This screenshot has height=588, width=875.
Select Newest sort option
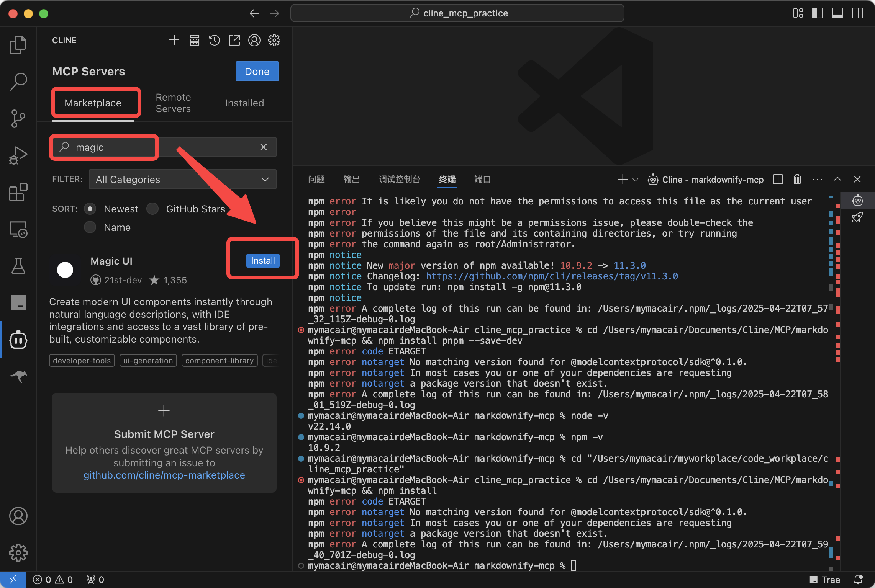(x=90, y=209)
